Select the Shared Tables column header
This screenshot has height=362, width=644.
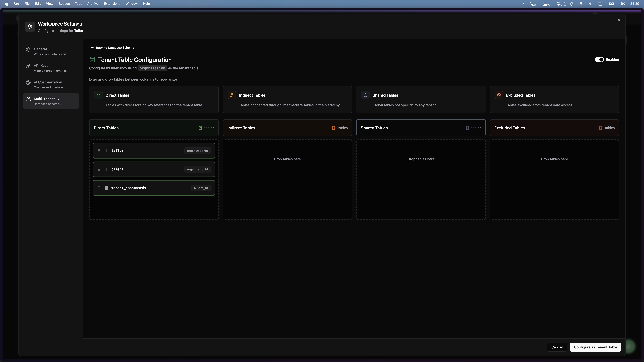click(420, 128)
